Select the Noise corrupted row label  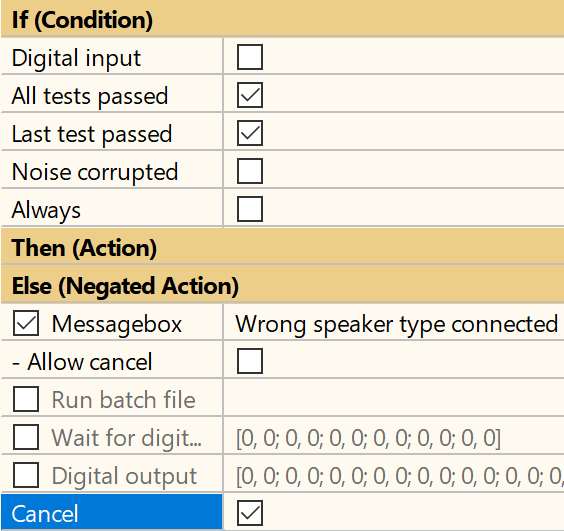[95, 172]
